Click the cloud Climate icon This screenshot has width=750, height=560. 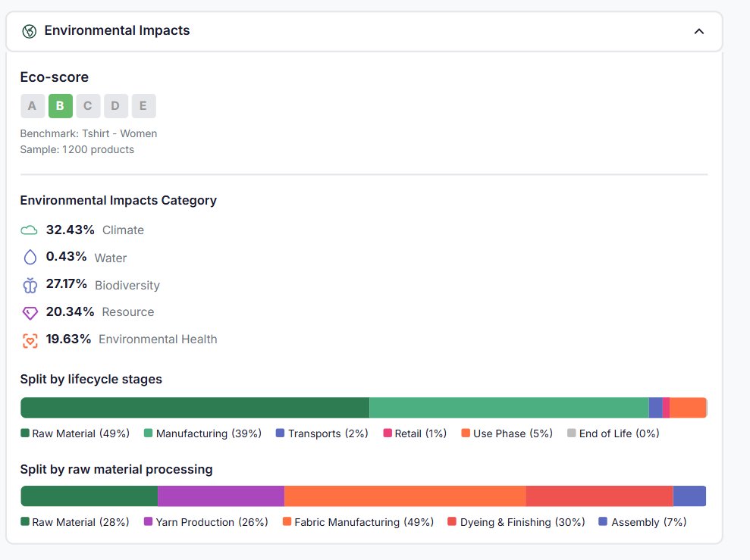pos(29,230)
